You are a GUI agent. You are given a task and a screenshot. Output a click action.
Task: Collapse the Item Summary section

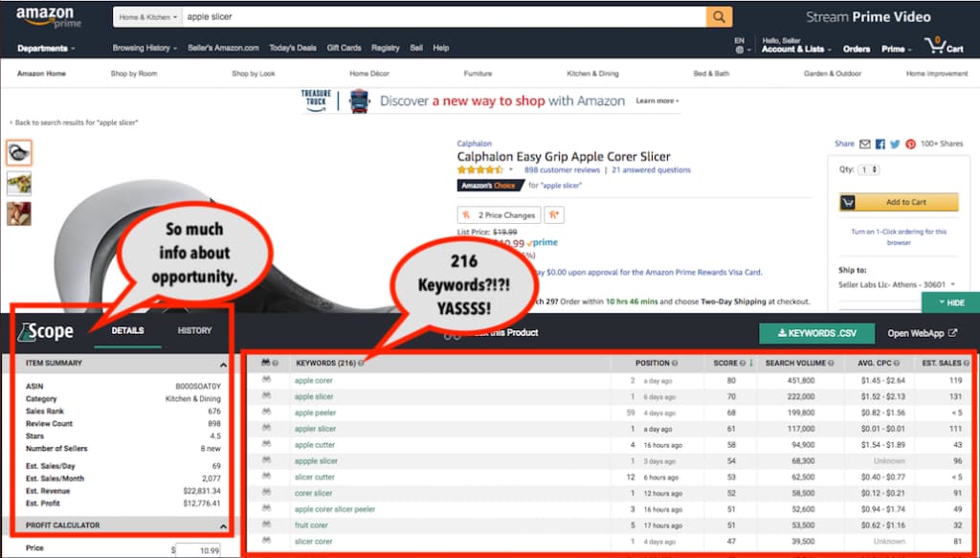223,365
